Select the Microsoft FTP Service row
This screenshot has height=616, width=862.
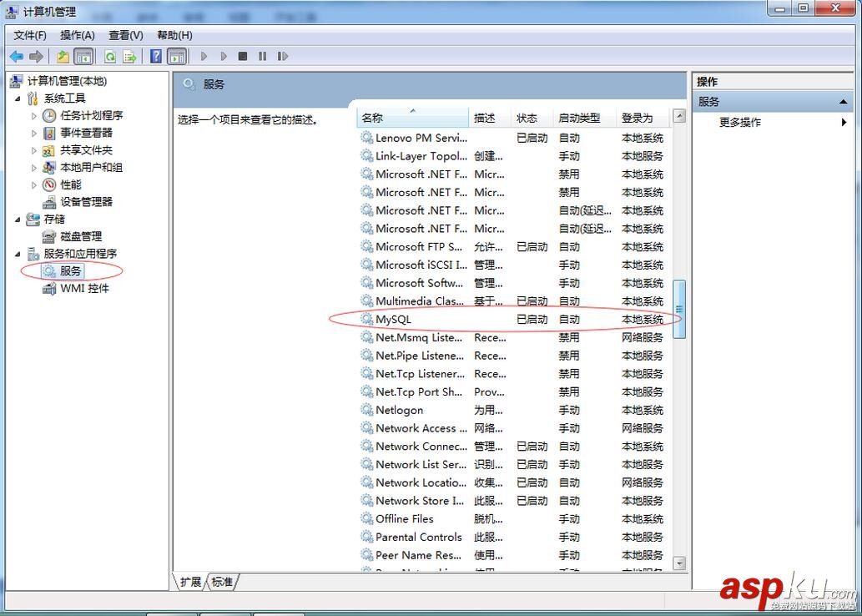click(514, 247)
